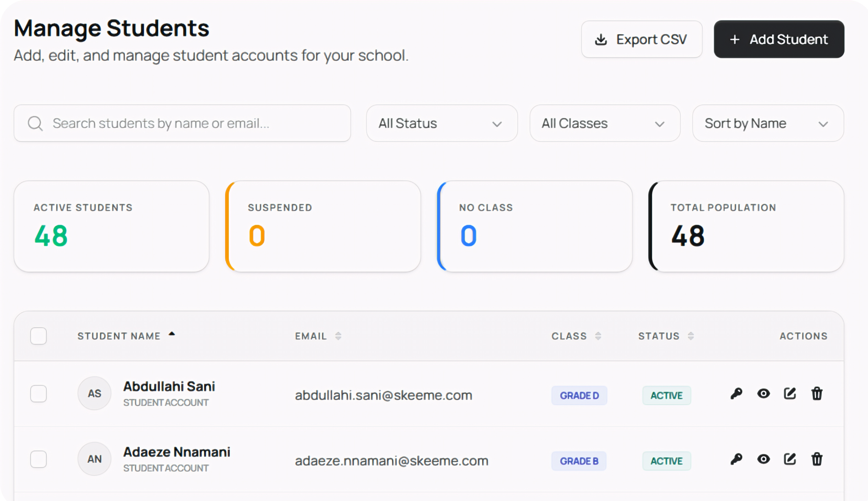
Task: Edit Adaeze Nnamani using pencil icon
Action: (790, 459)
